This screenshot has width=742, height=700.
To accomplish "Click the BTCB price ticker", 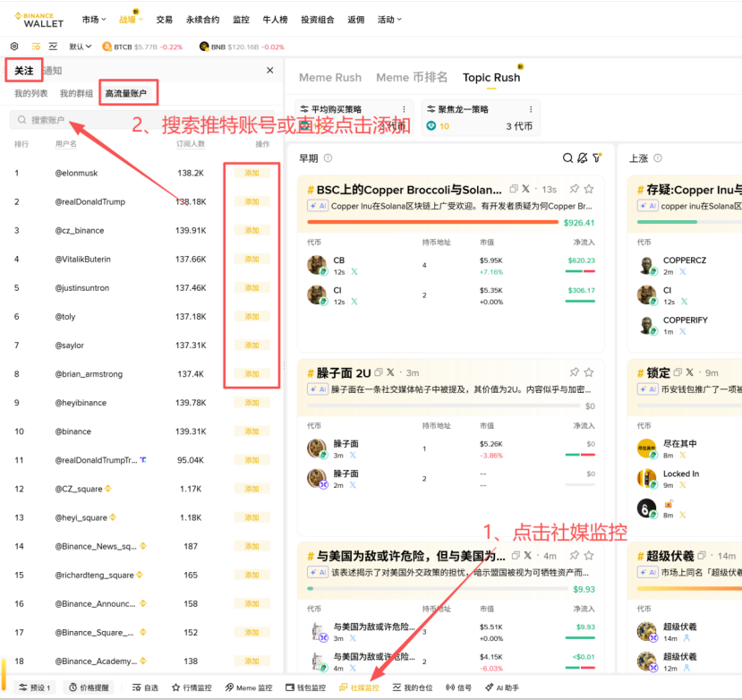I will (142, 47).
